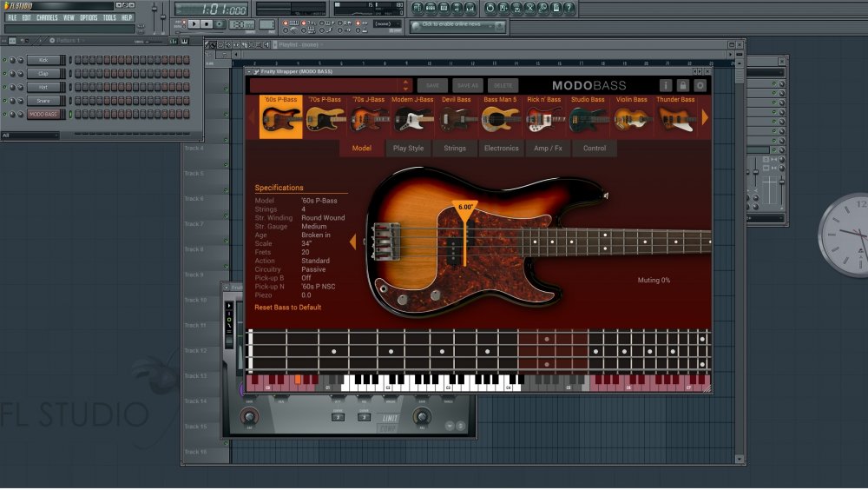Select the MODO BASS channel button

click(43, 114)
